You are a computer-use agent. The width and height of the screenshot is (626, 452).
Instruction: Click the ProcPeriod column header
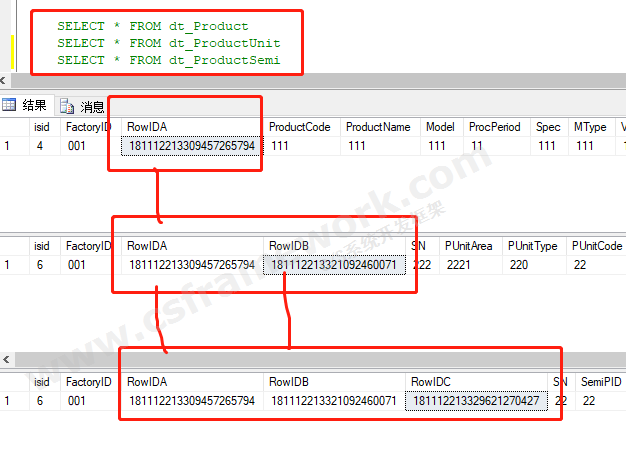tap(495, 127)
